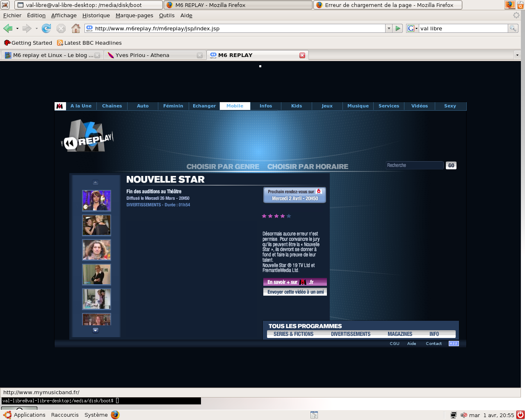This screenshot has height=420, width=525.
Task: Expand the list-all-tabs dropdown arrow
Action: 517,55
